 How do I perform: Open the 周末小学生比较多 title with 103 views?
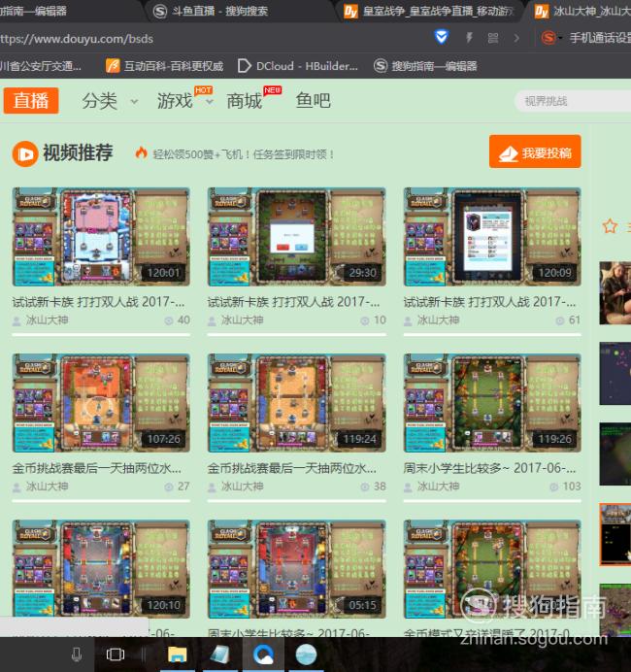click(489, 468)
